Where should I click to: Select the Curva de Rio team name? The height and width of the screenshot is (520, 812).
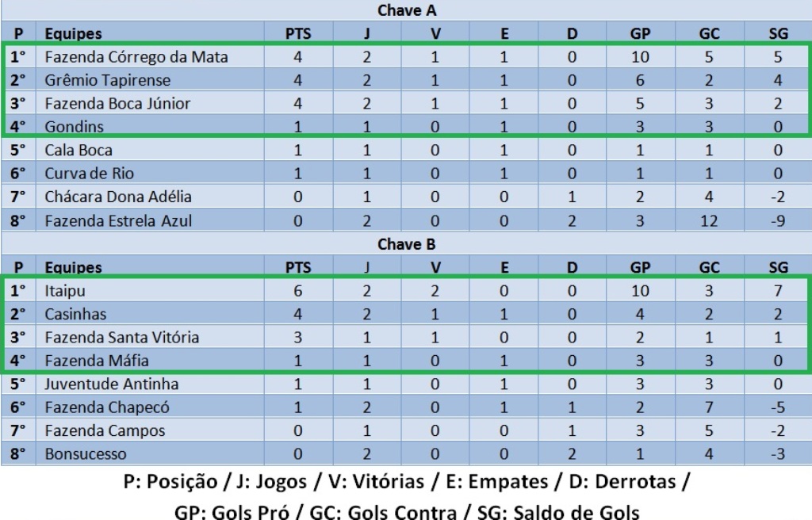90,174
